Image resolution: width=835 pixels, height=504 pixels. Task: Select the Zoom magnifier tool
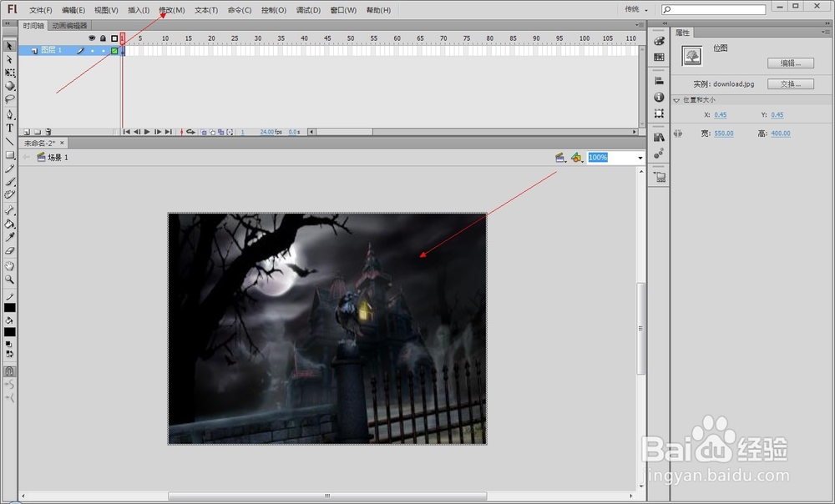tap(9, 279)
